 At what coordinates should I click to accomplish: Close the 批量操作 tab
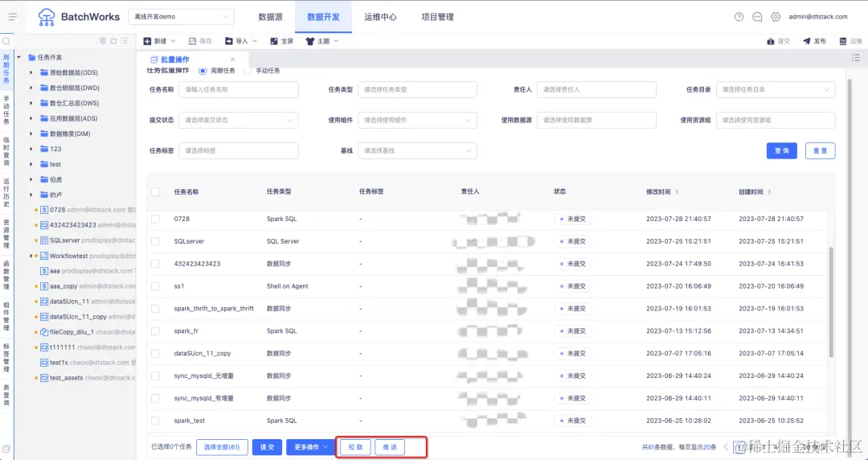[232, 60]
